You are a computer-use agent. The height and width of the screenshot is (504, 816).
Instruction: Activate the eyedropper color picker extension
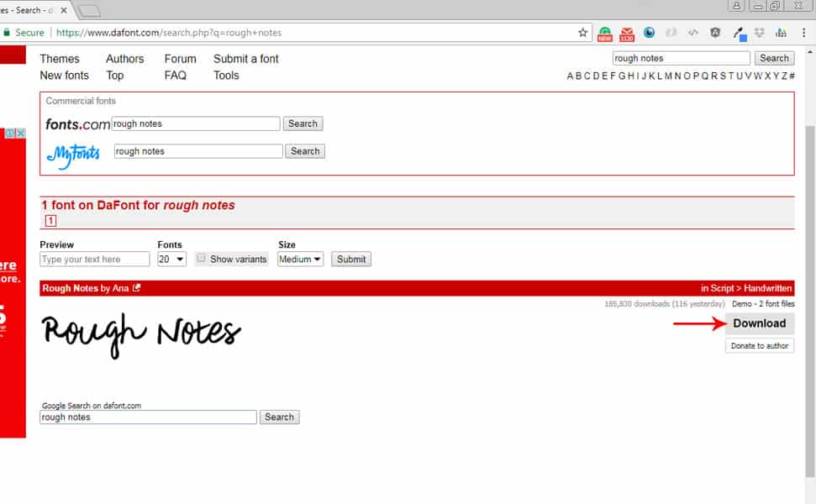(739, 34)
